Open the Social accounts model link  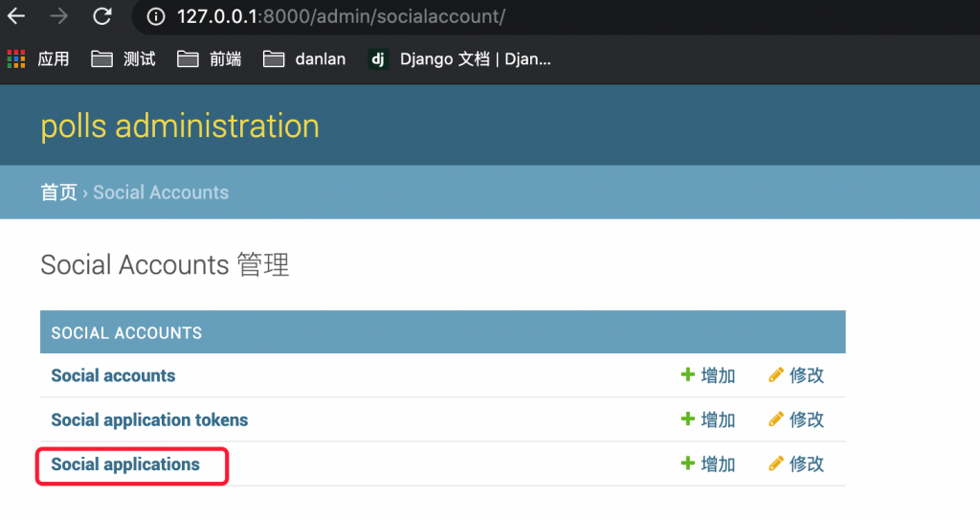(113, 375)
